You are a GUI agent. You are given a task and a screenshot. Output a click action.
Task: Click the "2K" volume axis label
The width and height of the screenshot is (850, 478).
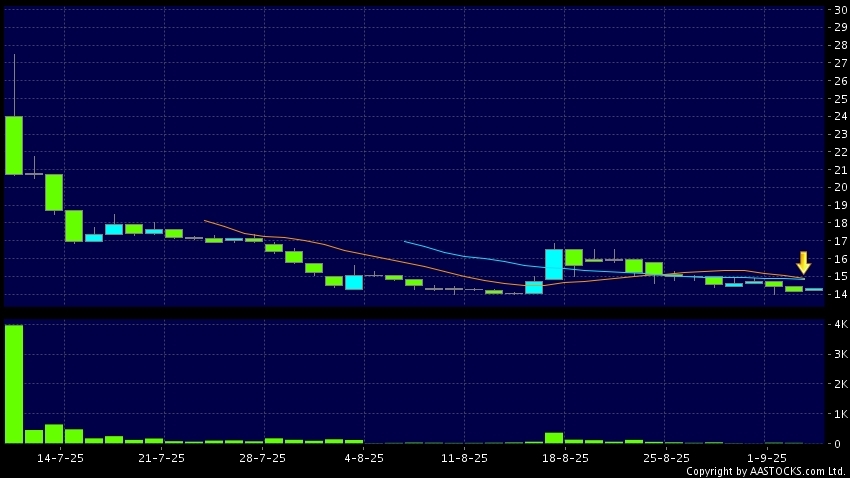[x=841, y=384]
